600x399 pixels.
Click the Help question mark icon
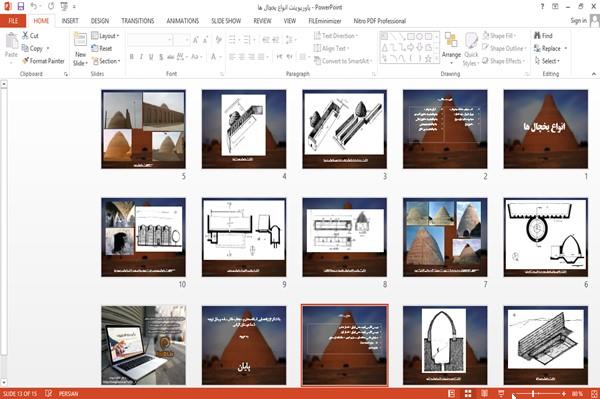pos(542,7)
